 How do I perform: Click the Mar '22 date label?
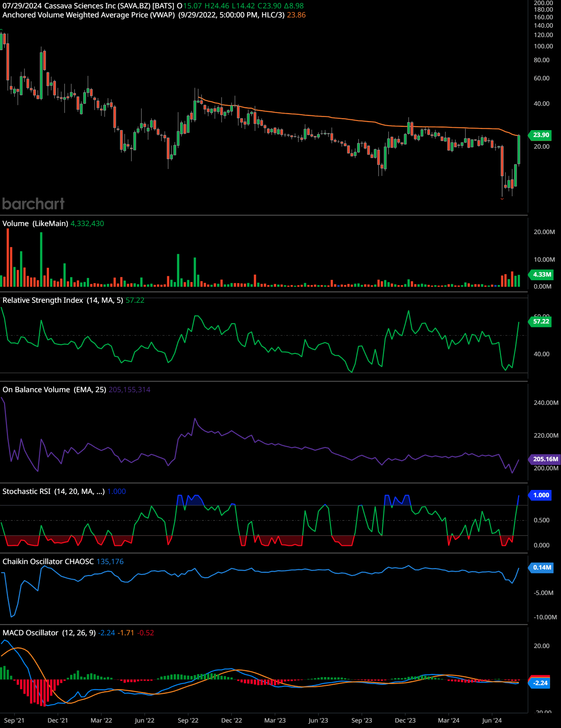101,720
